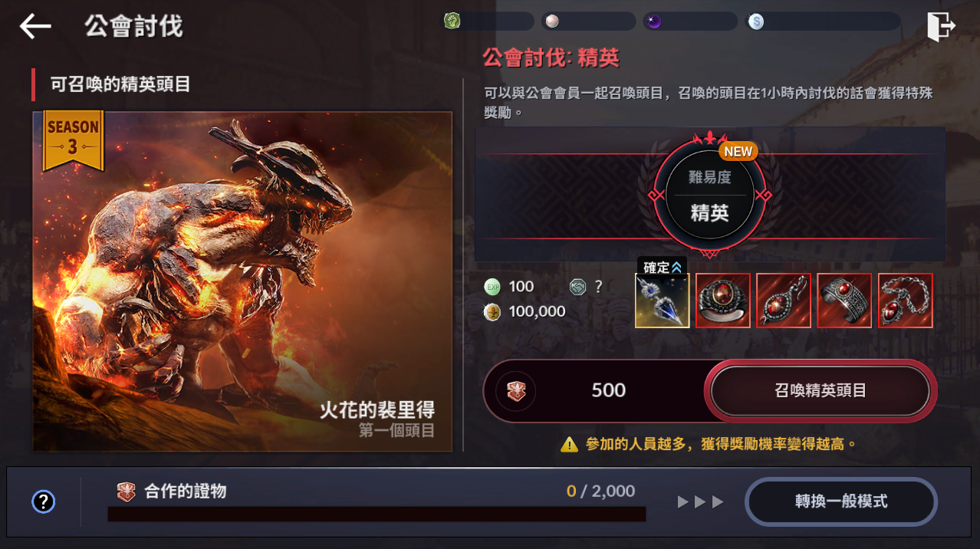Tap the silver S coin icon
The image size is (980, 549).
pyautogui.click(x=756, y=21)
